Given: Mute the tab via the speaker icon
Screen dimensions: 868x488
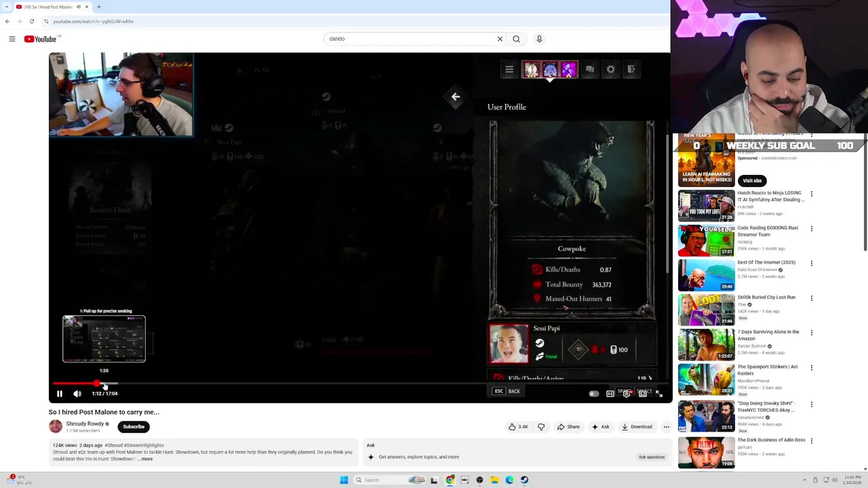Looking at the screenshot, I should (78, 7).
